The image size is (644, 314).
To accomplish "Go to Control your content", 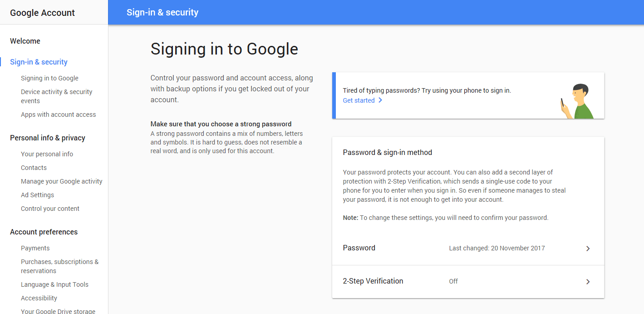I will pos(50,209).
